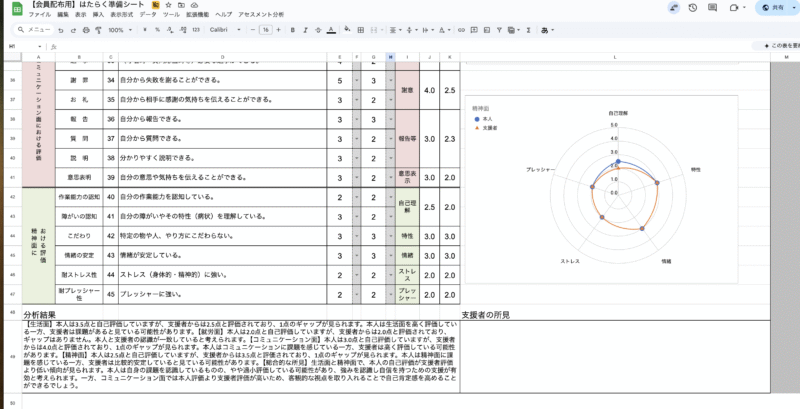This screenshot has width=800, height=409.
Task: Open score dropdown for row 34 謝罪
Action: click(354, 80)
